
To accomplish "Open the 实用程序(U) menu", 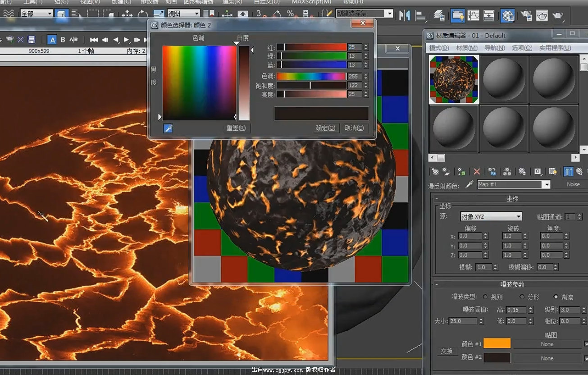I will pyautogui.click(x=555, y=48).
